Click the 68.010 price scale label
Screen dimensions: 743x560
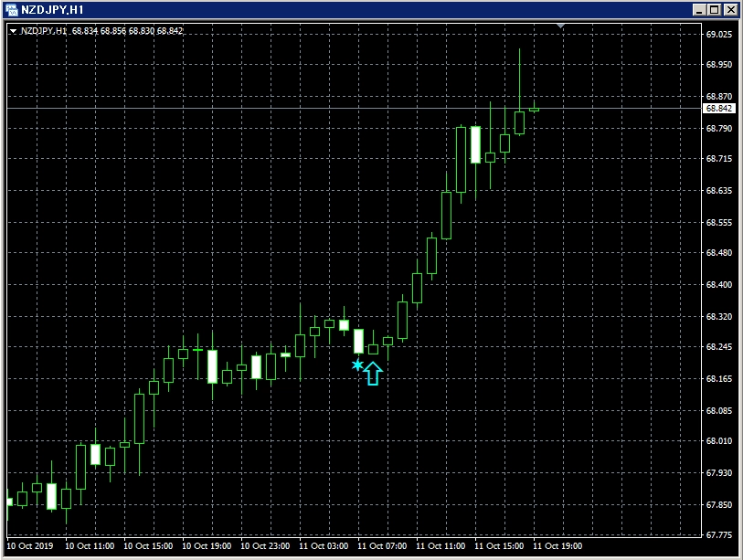[719, 441]
